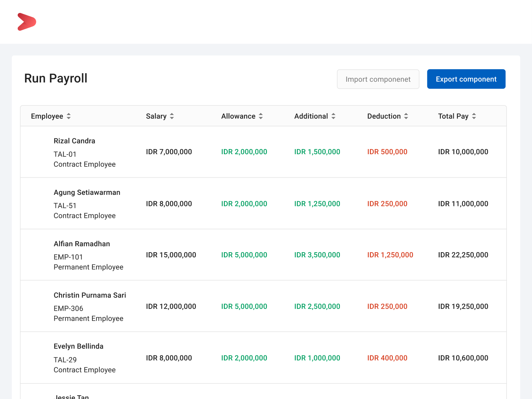
Task: Click Evelyn Bellinda's total IDR 10,600,000
Action: click(463, 358)
